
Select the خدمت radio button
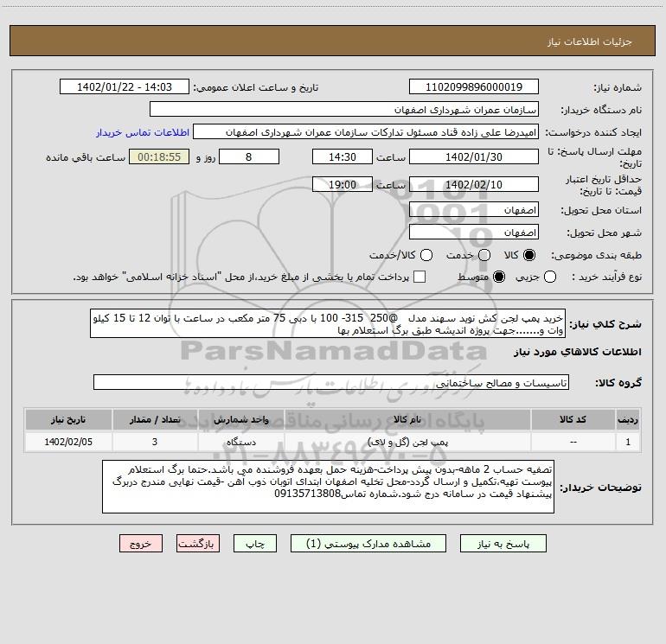pos(484,255)
